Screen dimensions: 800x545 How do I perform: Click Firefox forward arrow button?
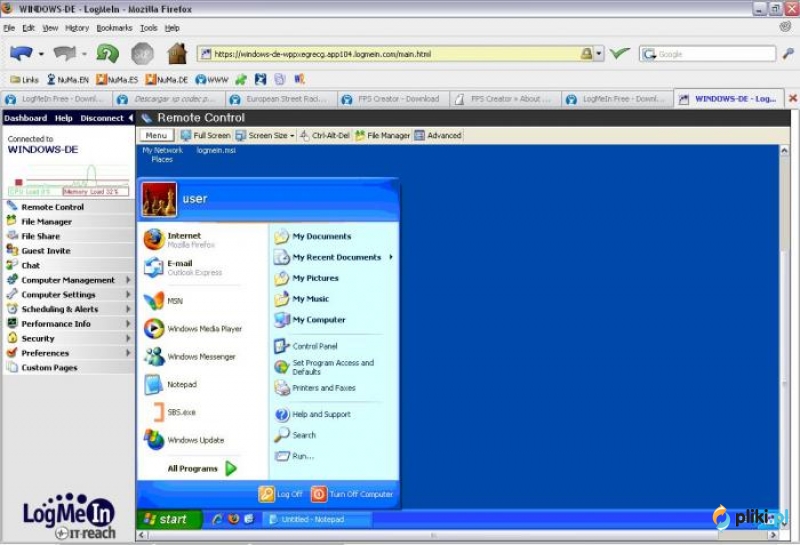pos(65,53)
